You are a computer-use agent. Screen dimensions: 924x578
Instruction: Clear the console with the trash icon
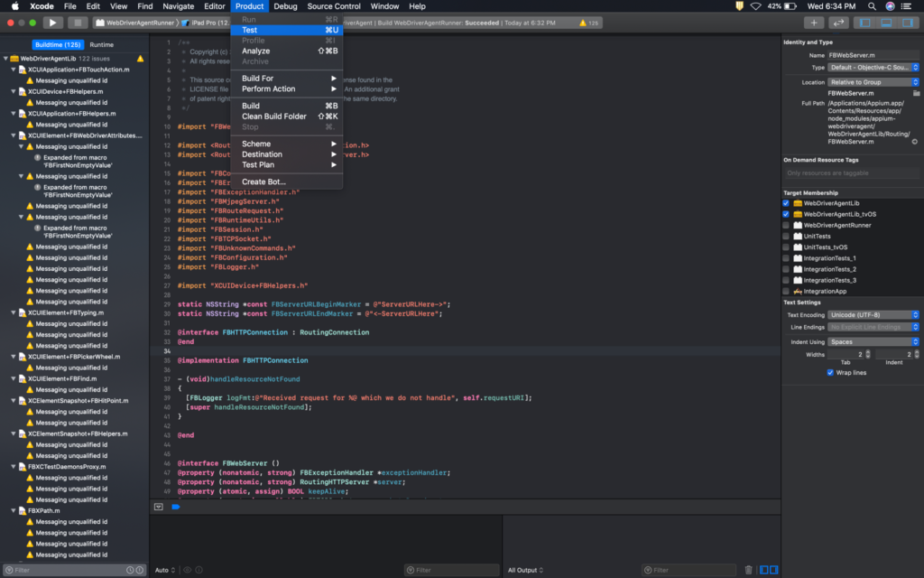click(748, 570)
